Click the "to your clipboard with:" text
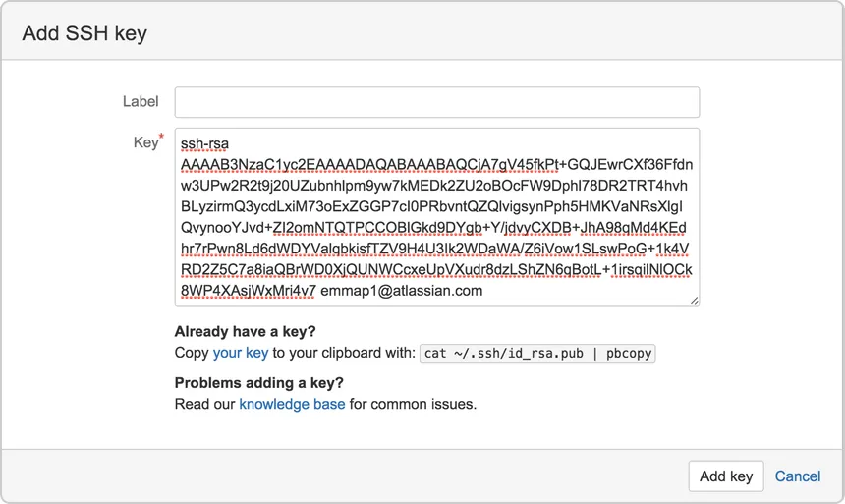This screenshot has width=845, height=504. coord(344,353)
